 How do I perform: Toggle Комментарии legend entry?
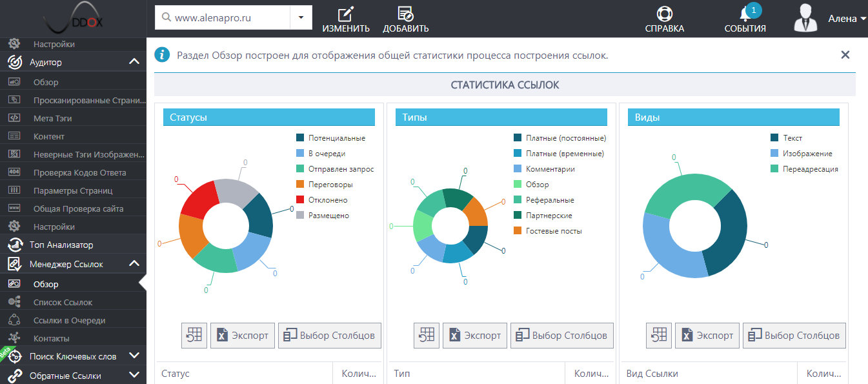click(x=544, y=169)
